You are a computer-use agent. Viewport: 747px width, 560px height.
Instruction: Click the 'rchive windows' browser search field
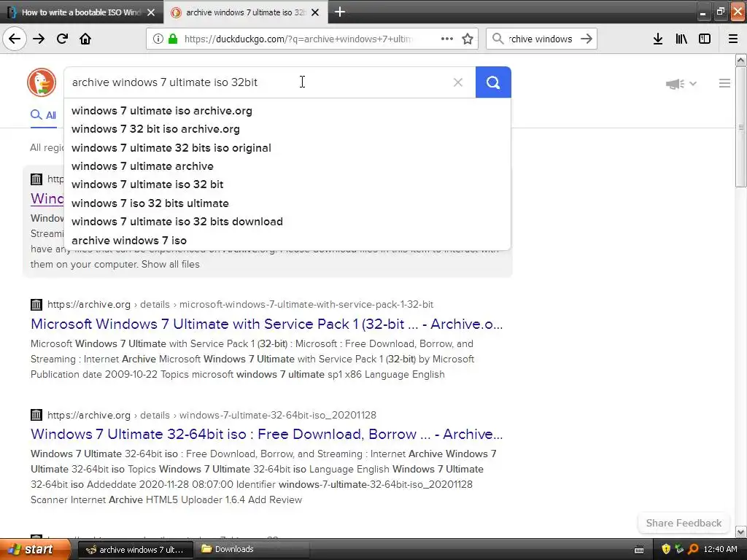(541, 39)
